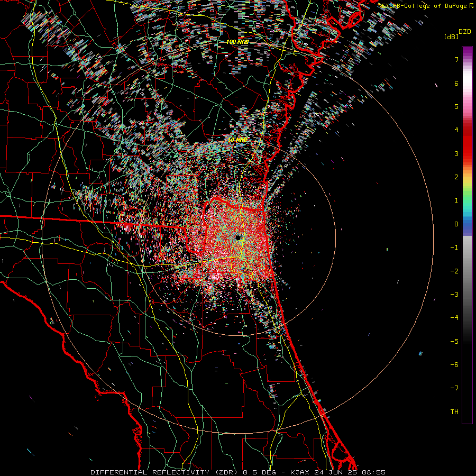Click the 100 NMI range ring label
The width and height of the screenshot is (476, 476).
[237, 42]
